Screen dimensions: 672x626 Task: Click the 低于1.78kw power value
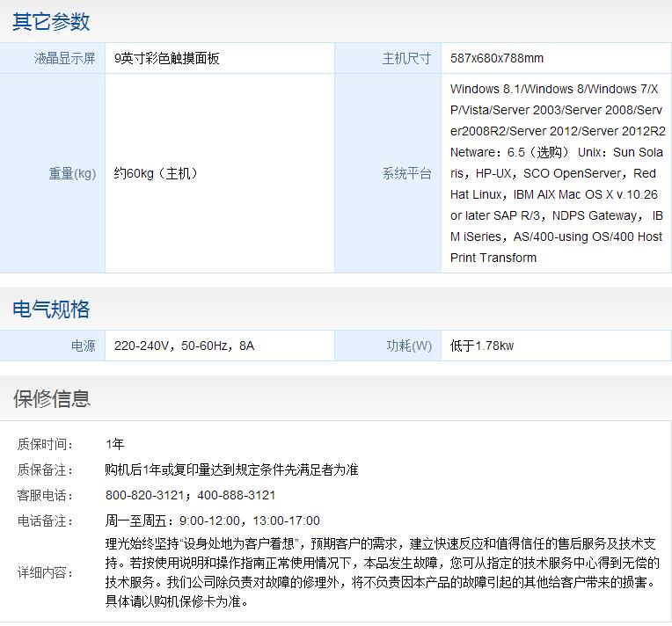pos(482,346)
